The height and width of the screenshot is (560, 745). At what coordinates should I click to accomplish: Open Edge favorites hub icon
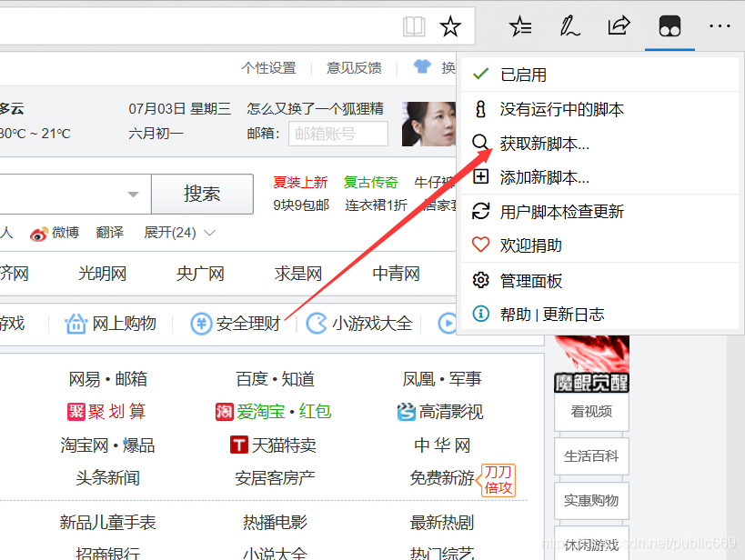(520, 26)
